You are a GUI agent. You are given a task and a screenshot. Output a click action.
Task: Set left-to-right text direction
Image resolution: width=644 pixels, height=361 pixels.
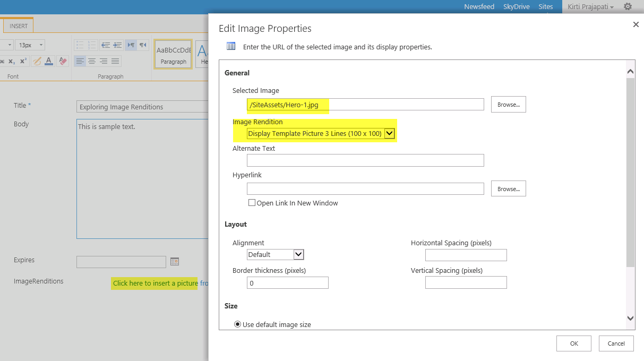pyautogui.click(x=131, y=45)
